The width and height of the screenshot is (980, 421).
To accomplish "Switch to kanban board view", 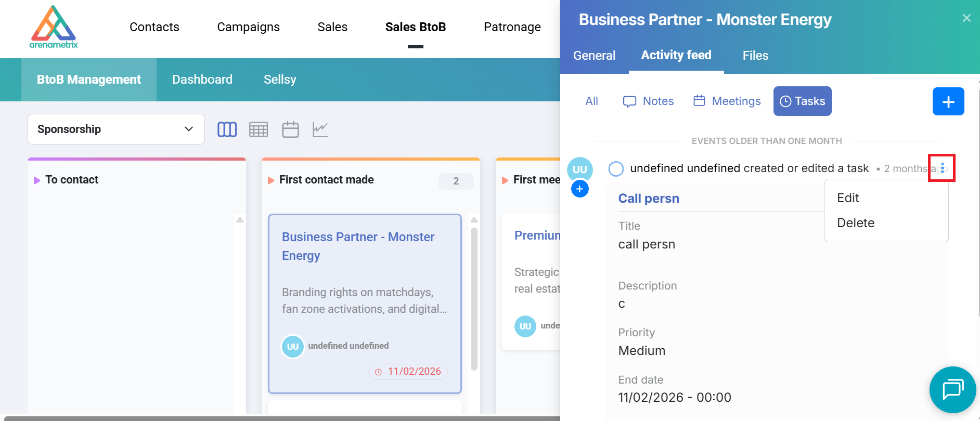I will pyautogui.click(x=227, y=129).
